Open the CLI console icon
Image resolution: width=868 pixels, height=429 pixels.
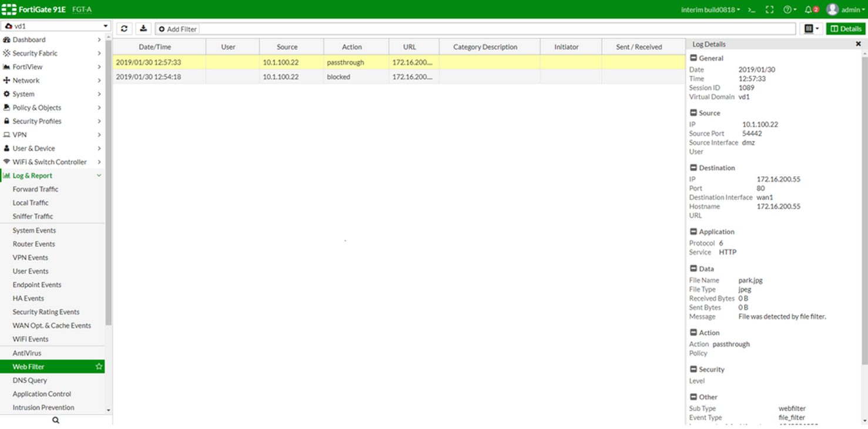coord(751,10)
